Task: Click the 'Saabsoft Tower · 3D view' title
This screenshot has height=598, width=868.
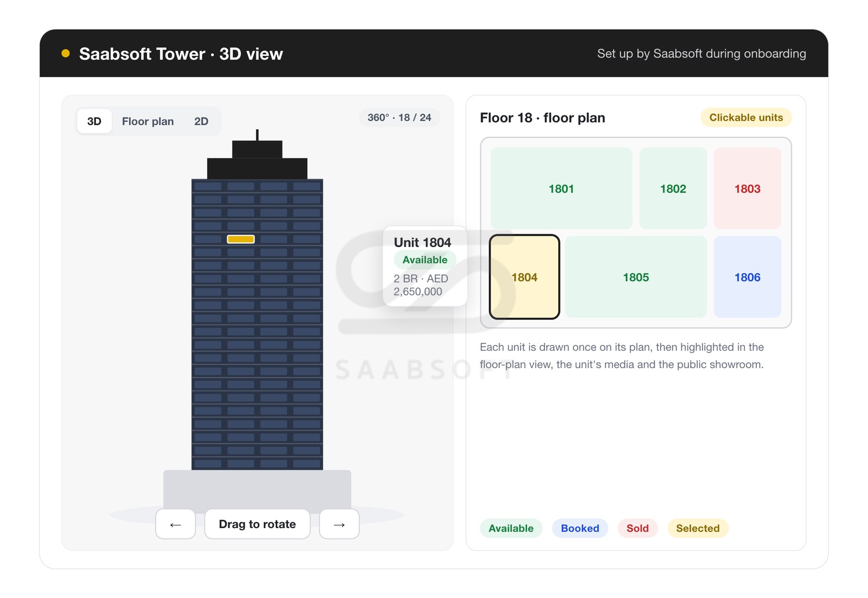Action: tap(181, 54)
